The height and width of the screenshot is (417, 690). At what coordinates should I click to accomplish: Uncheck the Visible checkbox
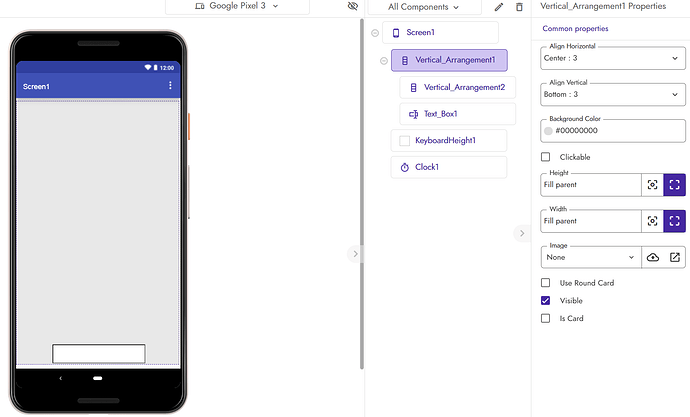pos(546,301)
